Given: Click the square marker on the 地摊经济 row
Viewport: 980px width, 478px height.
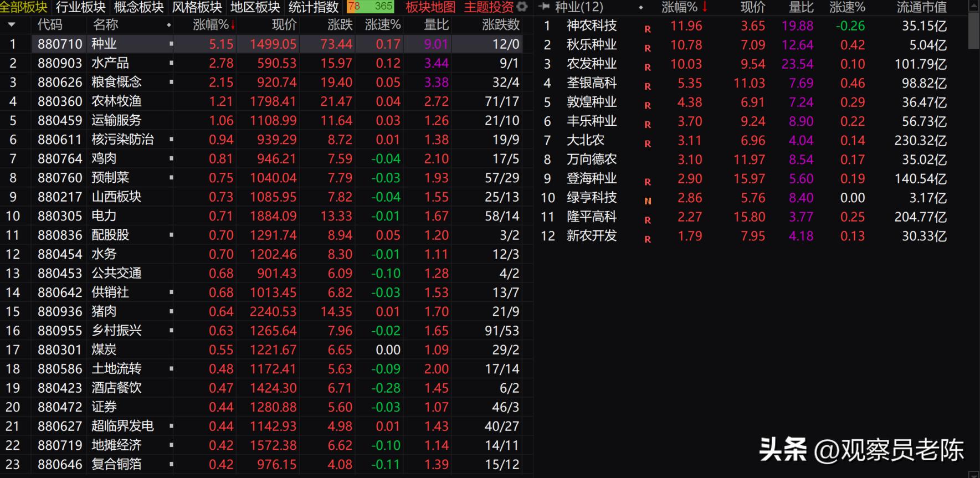Looking at the screenshot, I should tap(171, 445).
